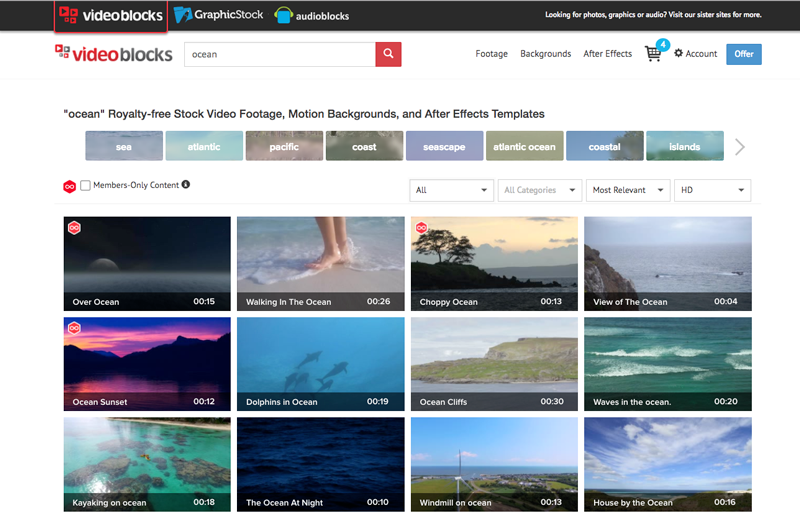Open GraphicStock sister site logo
Image resolution: width=800 pixels, height=517 pixels.
click(x=218, y=15)
